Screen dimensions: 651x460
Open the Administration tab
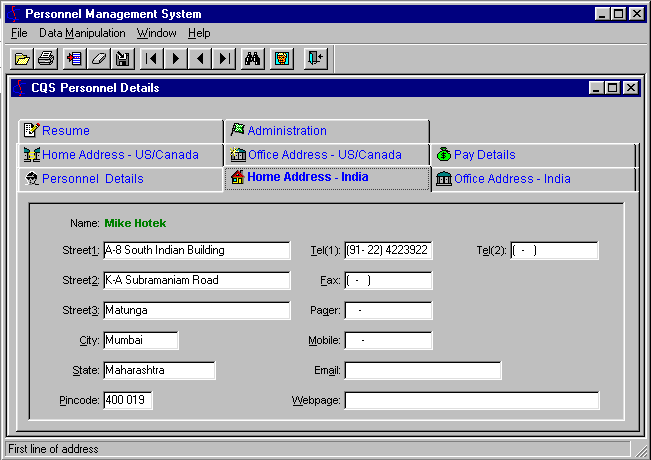[286, 131]
